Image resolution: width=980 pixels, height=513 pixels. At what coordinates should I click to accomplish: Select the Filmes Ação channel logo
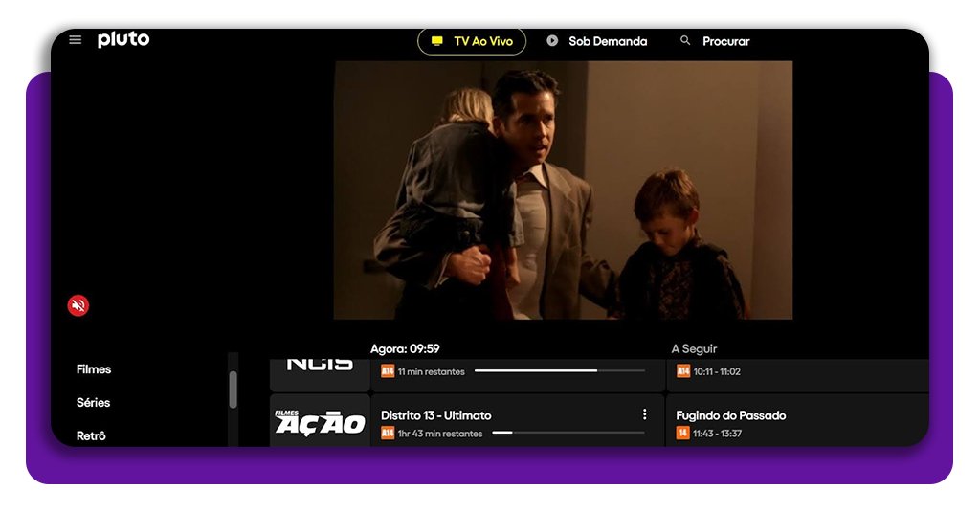[x=320, y=420]
